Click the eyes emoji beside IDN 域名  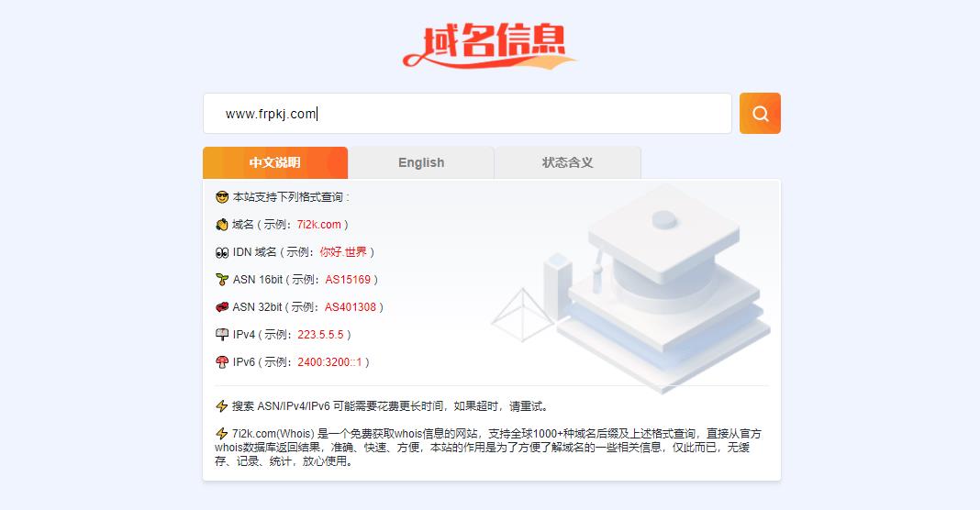[x=222, y=252]
